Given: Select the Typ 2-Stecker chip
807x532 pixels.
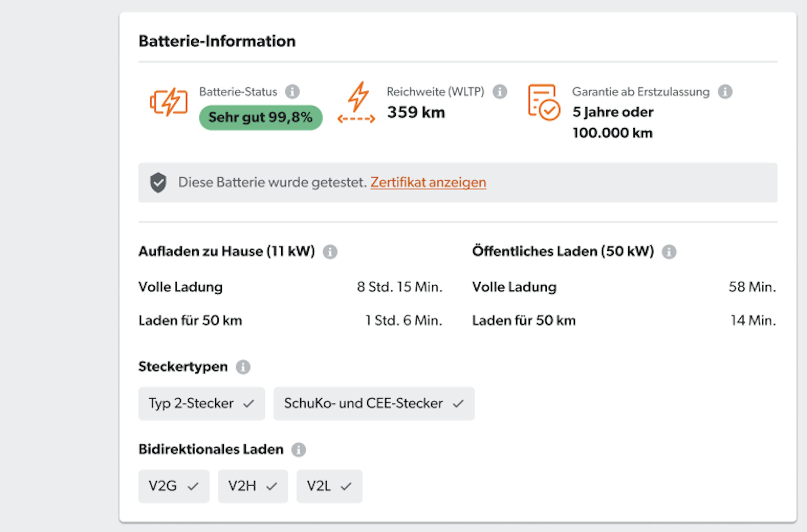Looking at the screenshot, I should [x=202, y=404].
